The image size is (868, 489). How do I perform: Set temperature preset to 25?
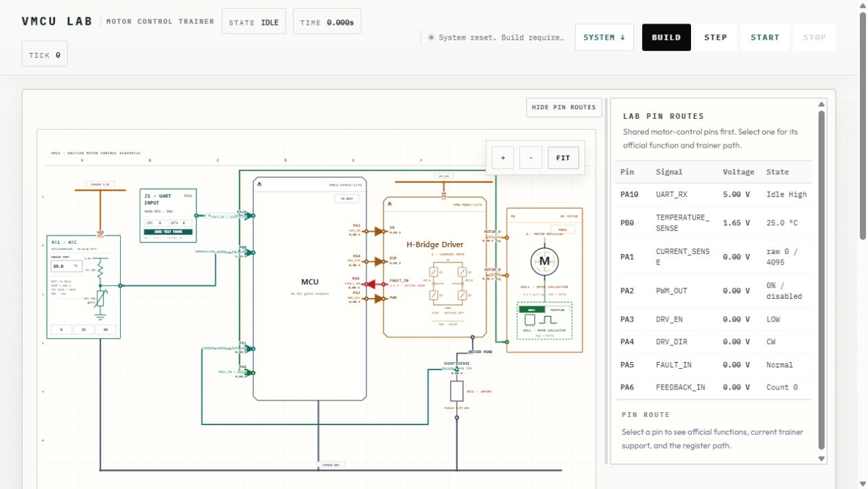[x=84, y=330]
